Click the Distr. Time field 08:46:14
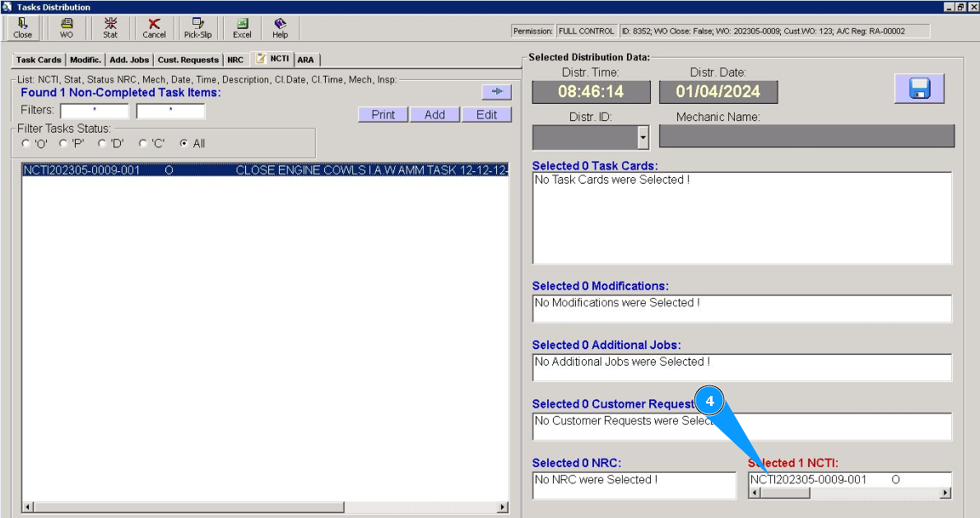Screen dimensions: 980x518 [x=592, y=92]
